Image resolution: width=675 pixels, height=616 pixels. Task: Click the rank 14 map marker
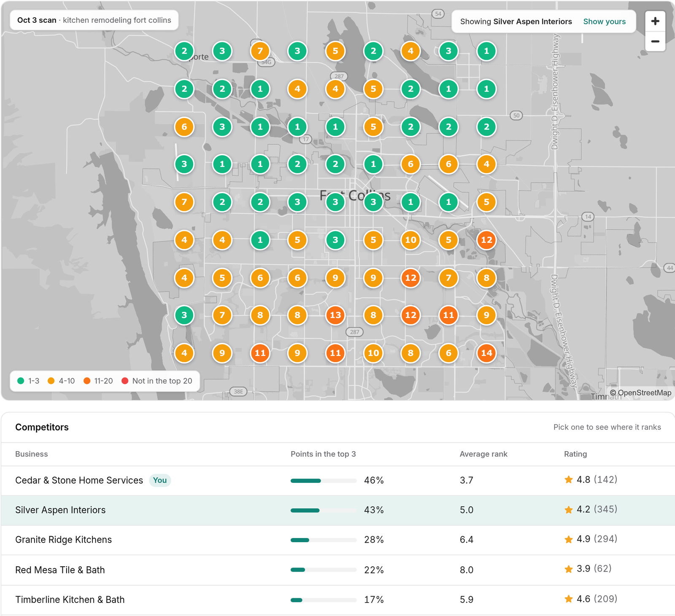pyautogui.click(x=486, y=353)
